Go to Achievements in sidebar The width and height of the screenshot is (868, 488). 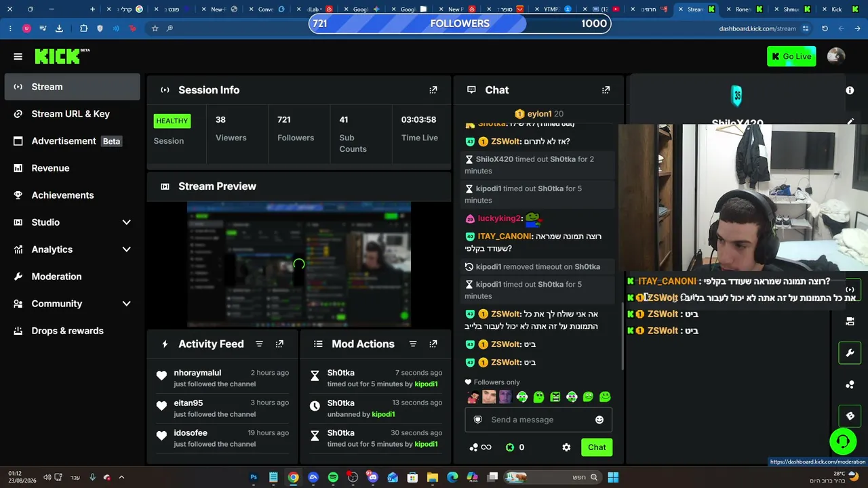(72, 195)
